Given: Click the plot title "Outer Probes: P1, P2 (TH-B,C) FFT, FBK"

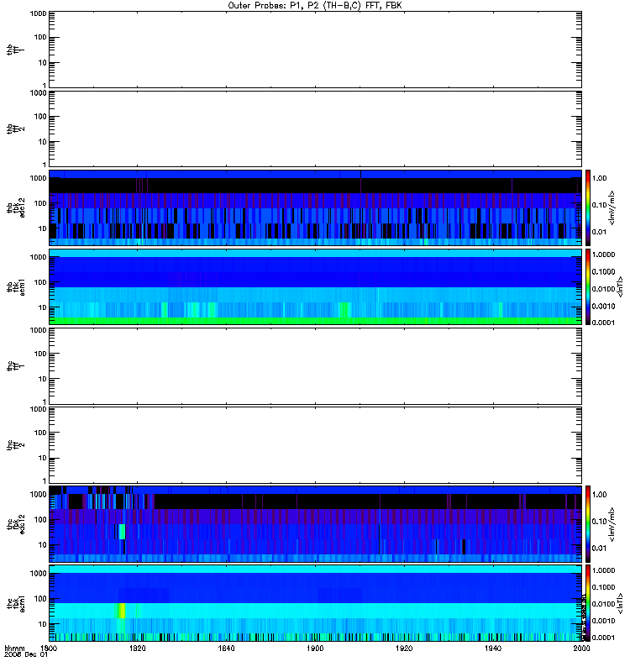Looking at the screenshot, I should point(315,6).
